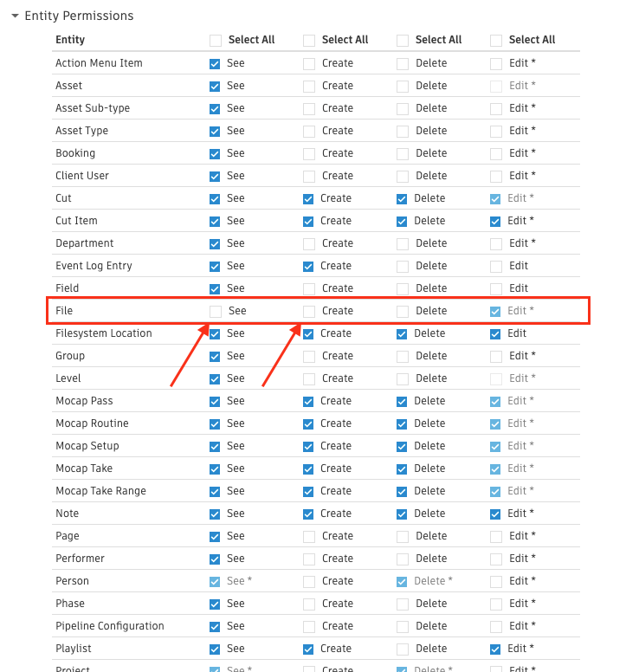Uncheck Edit for Filesystem Location
The width and height of the screenshot is (639, 672).
click(496, 333)
